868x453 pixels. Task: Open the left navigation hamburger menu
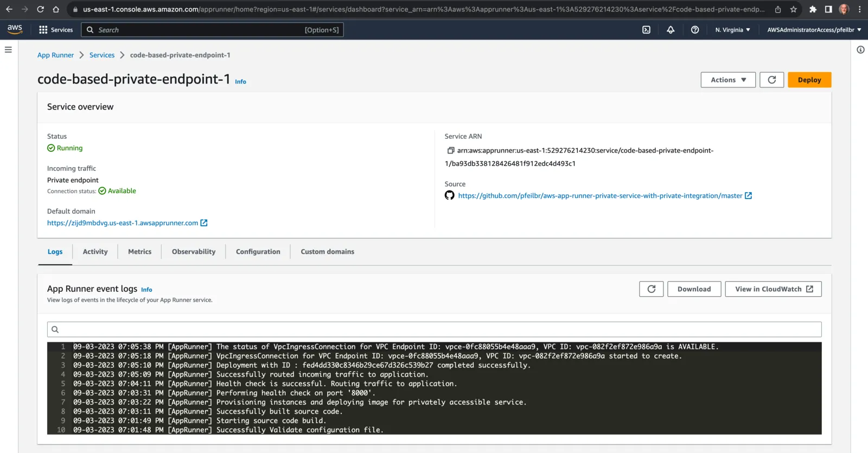coord(8,50)
